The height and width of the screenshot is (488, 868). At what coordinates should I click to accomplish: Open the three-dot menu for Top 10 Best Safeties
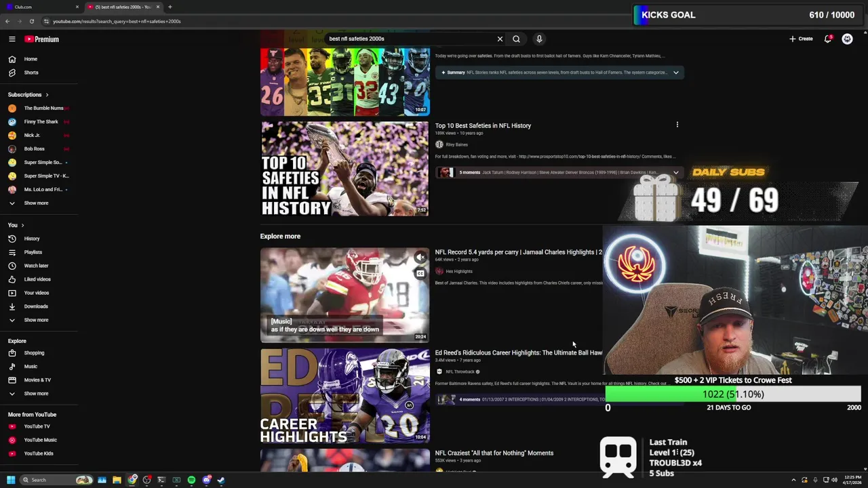677,125
